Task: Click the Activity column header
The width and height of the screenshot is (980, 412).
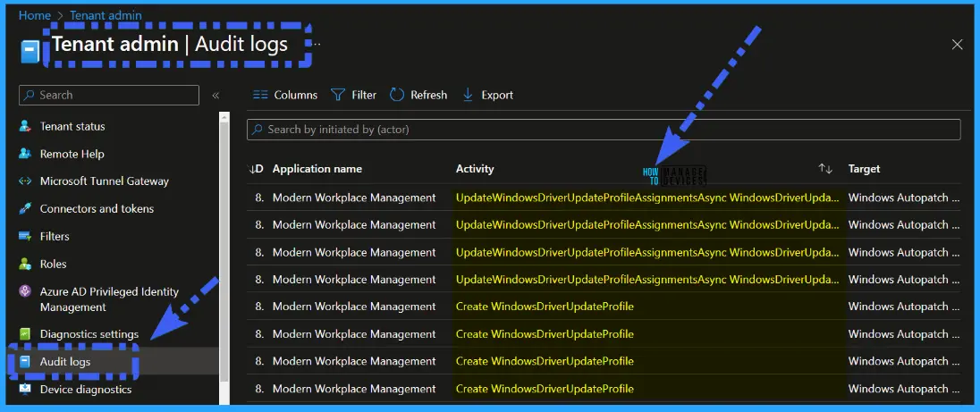Action: tap(475, 169)
